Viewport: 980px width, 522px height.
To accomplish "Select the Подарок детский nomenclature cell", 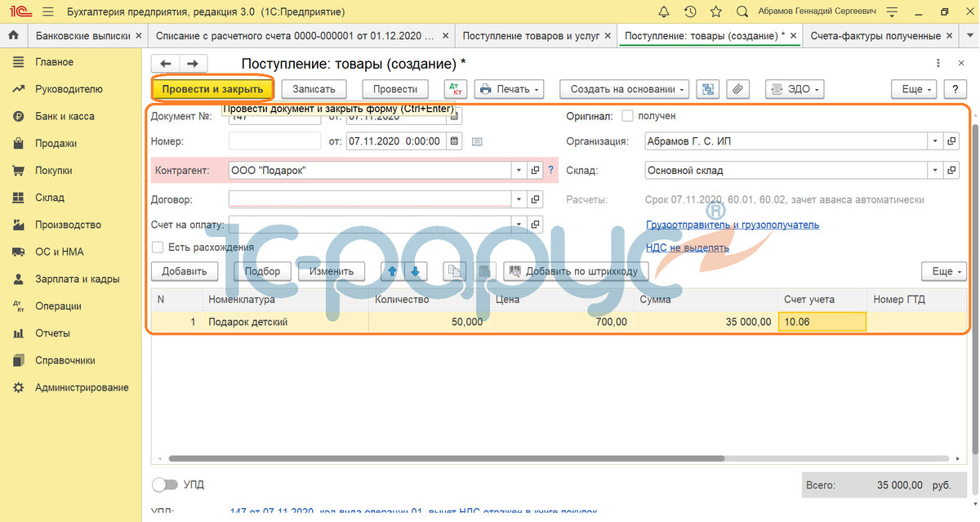I will coord(286,322).
